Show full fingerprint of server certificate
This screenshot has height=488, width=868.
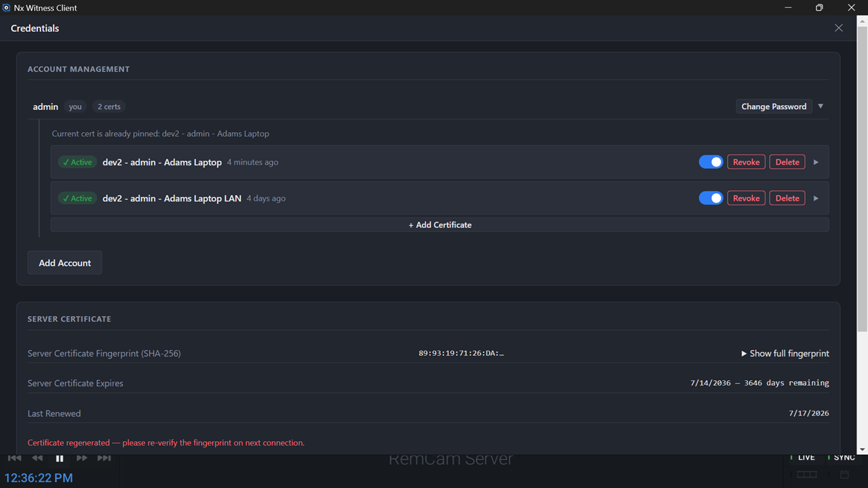click(785, 353)
